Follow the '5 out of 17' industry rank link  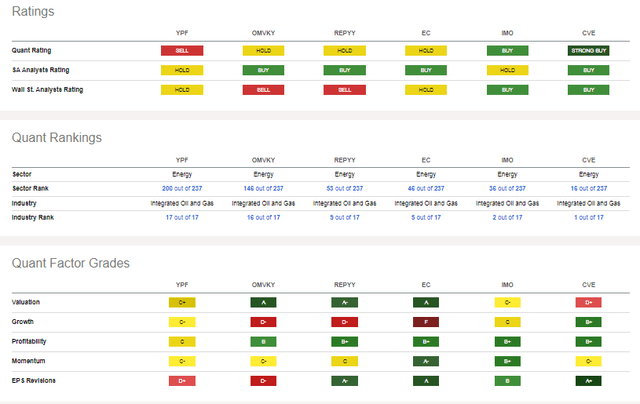[426, 218]
